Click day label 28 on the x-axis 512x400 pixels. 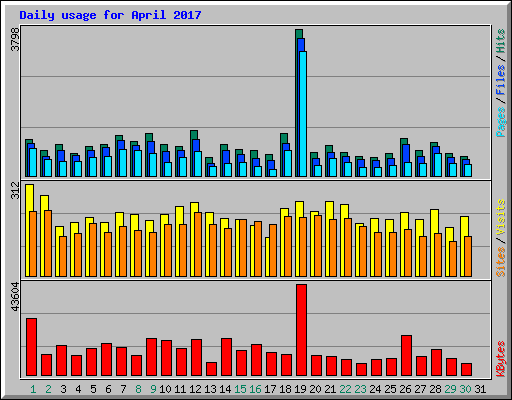pyautogui.click(x=435, y=389)
